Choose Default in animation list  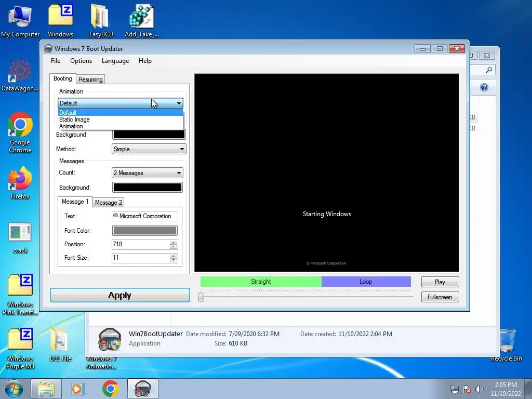[x=121, y=113]
